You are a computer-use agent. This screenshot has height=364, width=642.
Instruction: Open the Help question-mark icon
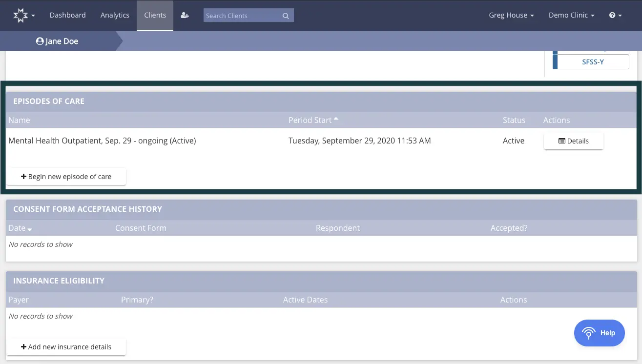[x=612, y=15]
